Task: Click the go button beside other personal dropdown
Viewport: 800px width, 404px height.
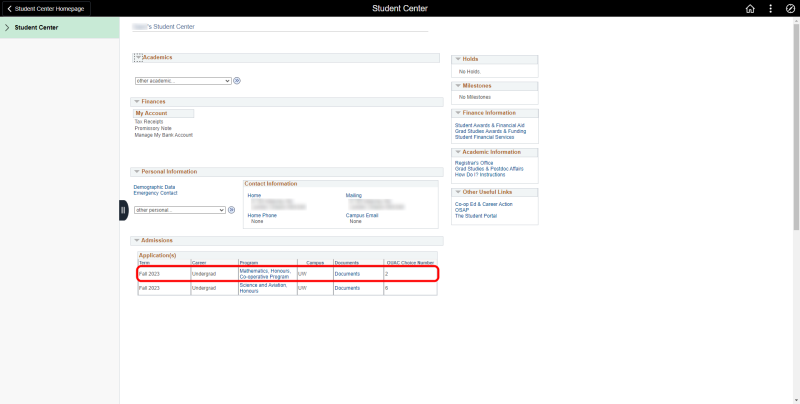Action: click(x=231, y=210)
